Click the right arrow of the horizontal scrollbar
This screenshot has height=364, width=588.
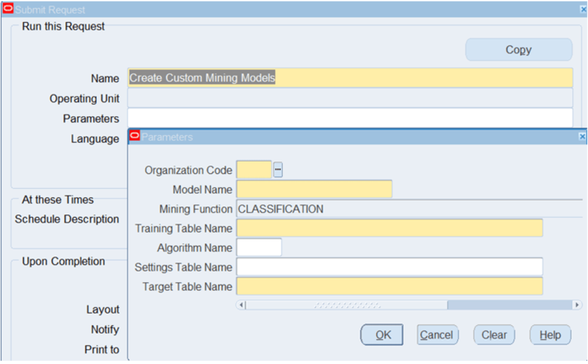coord(576,304)
